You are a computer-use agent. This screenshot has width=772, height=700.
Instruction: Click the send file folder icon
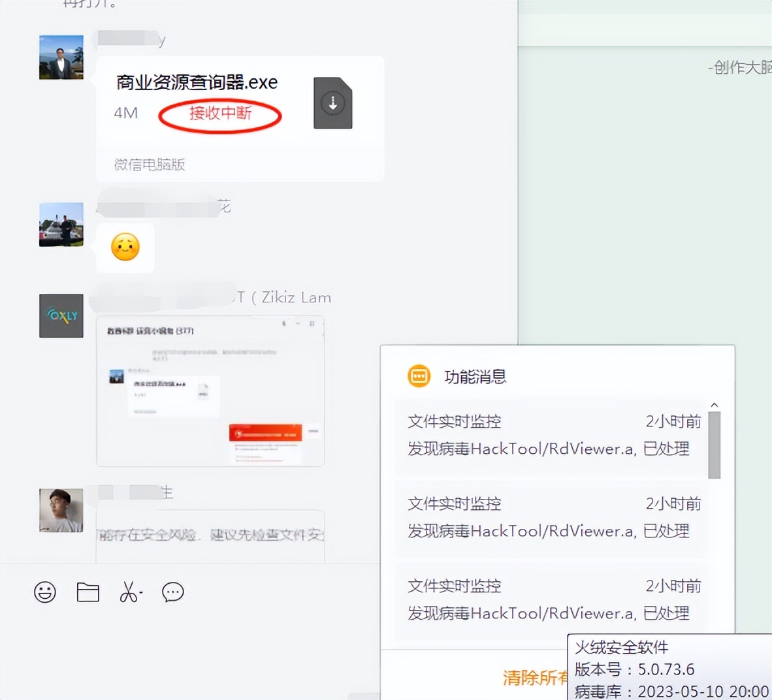click(88, 592)
